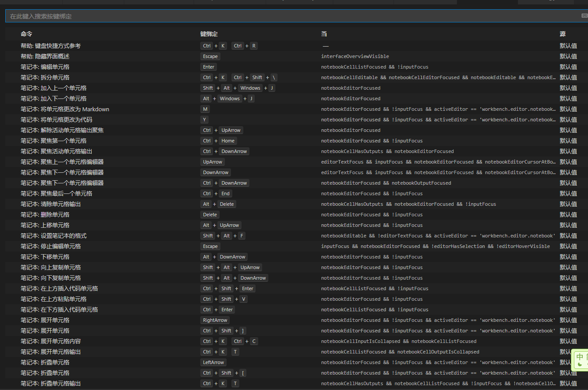
Task: Click the M key badge for Markdown conversion
Action: (x=205, y=109)
